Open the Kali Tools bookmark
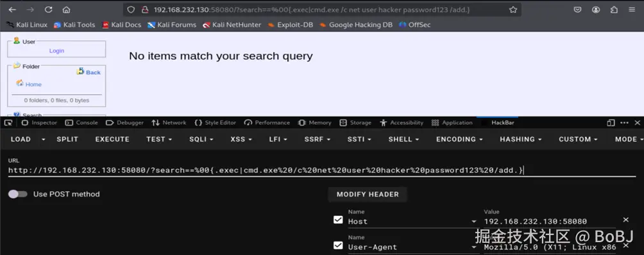644x255 pixels. point(74,24)
